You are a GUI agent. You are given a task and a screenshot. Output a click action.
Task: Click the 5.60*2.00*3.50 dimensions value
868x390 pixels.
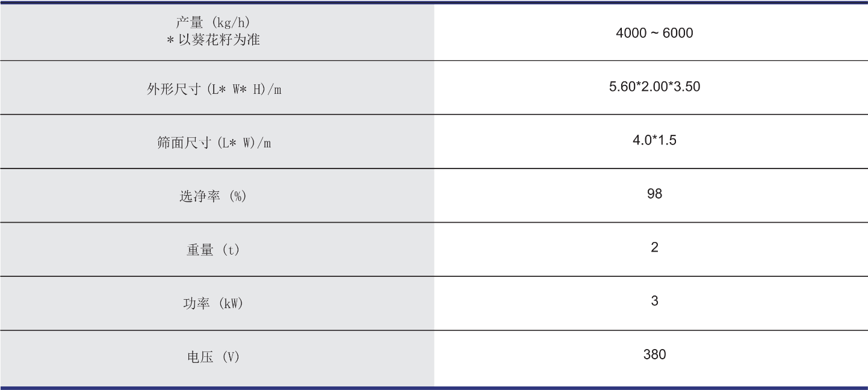[x=654, y=87]
